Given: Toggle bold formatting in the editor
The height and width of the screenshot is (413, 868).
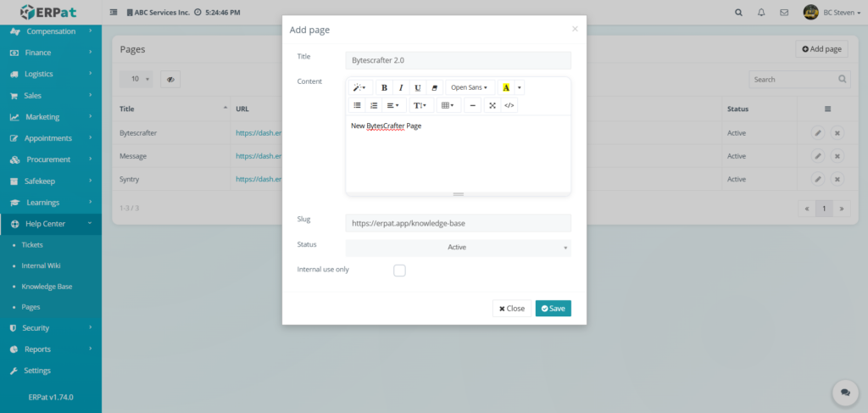Looking at the screenshot, I should click(x=384, y=87).
